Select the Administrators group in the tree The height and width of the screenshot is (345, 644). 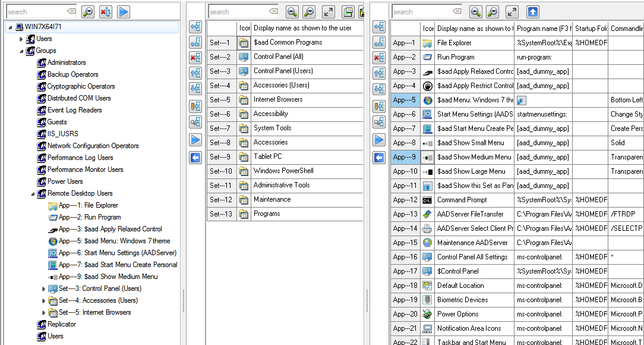[67, 62]
